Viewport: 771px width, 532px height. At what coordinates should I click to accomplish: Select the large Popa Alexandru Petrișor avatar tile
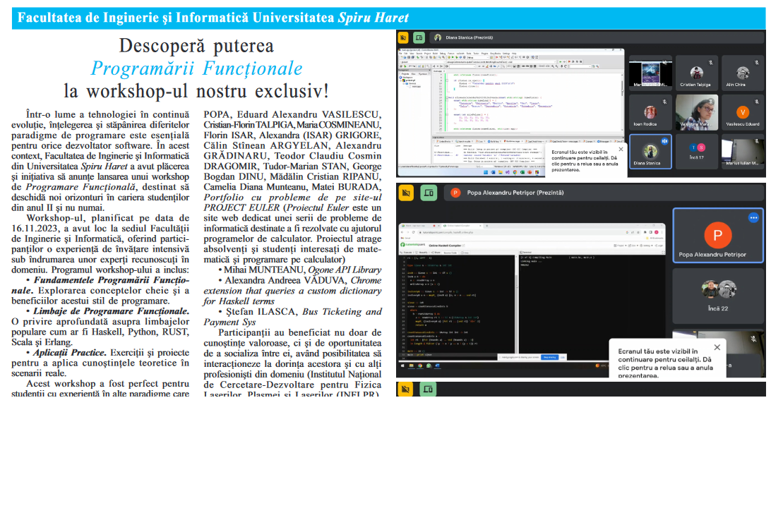click(x=718, y=236)
